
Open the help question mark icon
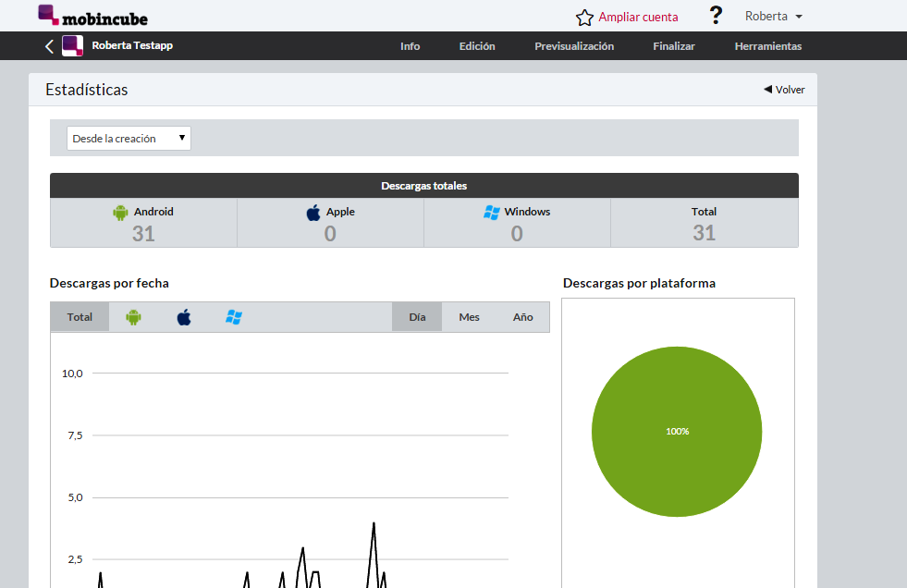[716, 15]
